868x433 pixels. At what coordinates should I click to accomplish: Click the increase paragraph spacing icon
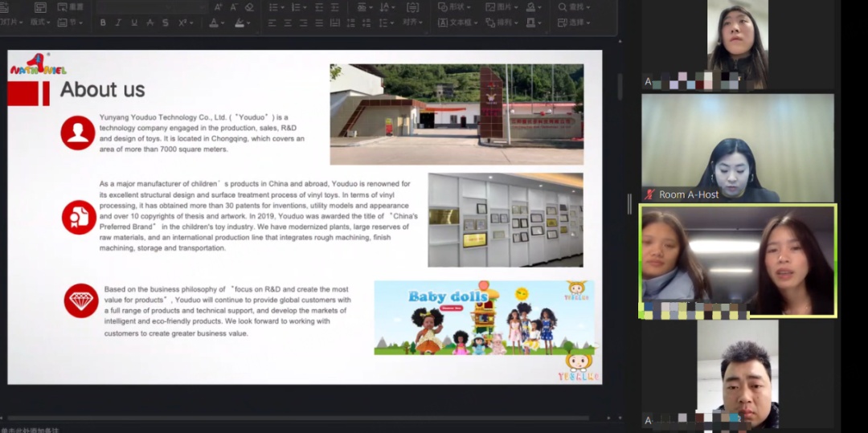point(351,22)
